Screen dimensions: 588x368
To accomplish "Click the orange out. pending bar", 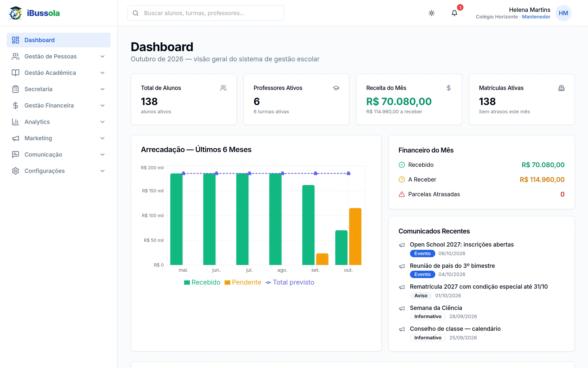I will [355, 236].
